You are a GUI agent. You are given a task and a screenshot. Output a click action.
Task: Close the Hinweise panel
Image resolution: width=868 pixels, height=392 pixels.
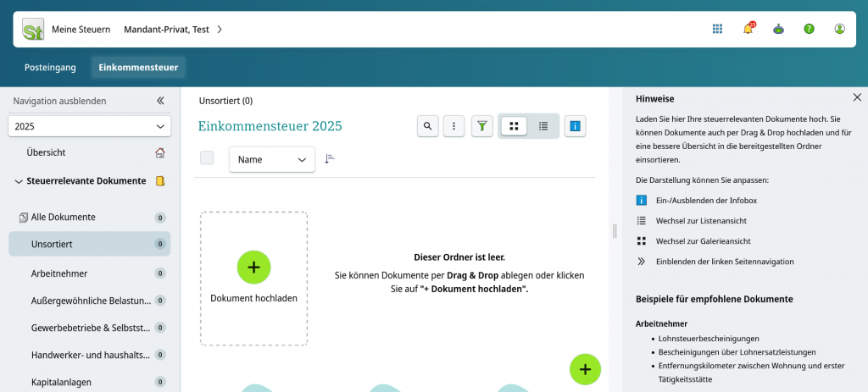tap(857, 97)
